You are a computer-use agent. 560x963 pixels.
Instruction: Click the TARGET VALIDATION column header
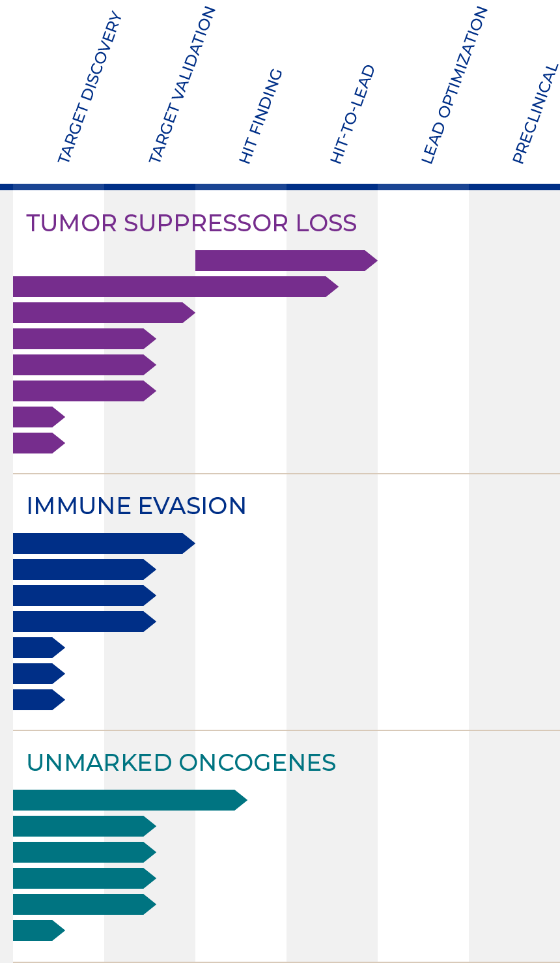pos(182,85)
